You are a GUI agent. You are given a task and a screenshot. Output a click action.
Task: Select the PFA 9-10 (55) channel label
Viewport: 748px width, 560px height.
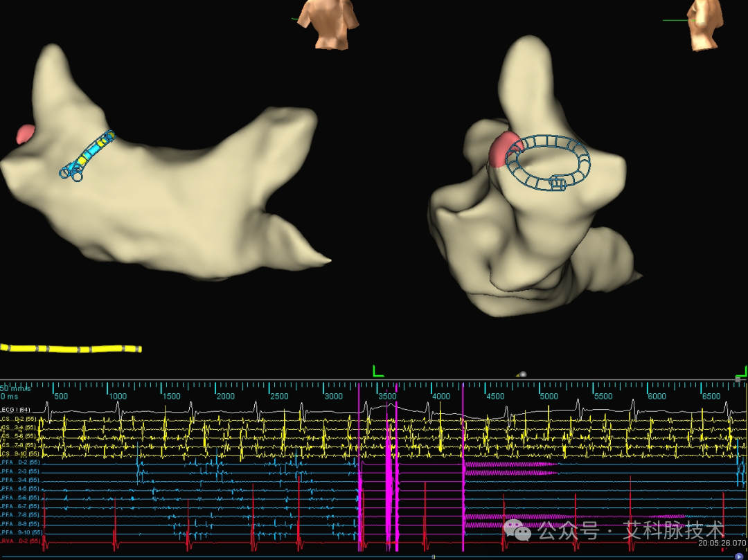pos(21,532)
